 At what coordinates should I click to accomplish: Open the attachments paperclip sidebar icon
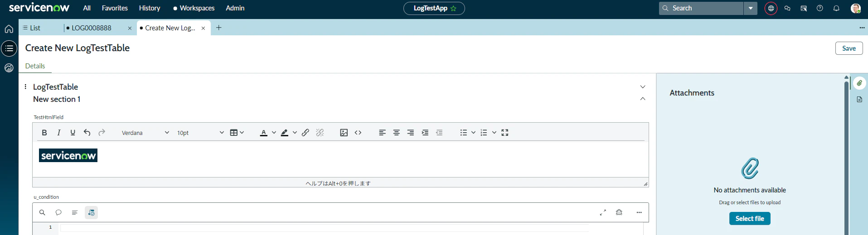[x=859, y=83]
